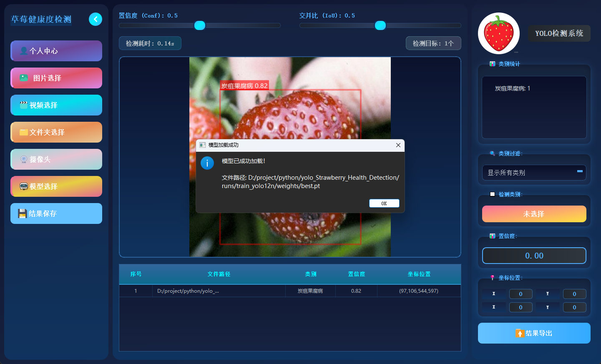Click the 未选择 detection category selector

(534, 214)
